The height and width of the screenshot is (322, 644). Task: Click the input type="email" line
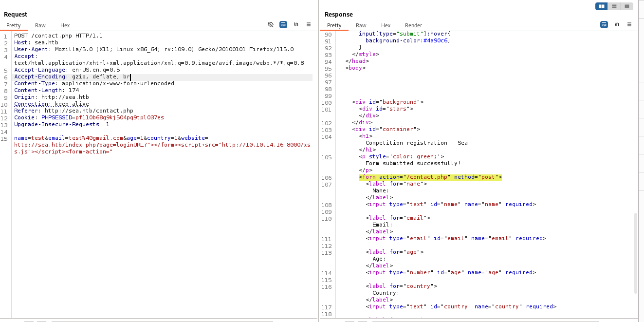coord(456,238)
